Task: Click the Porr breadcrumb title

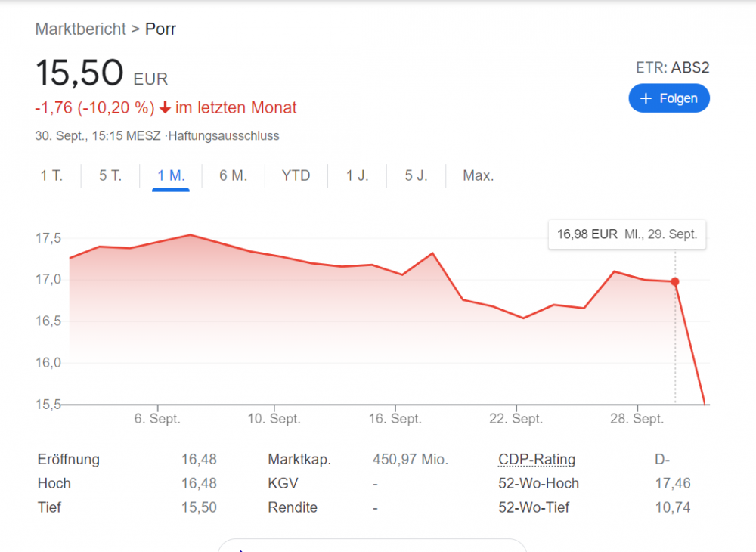Action: (160, 29)
